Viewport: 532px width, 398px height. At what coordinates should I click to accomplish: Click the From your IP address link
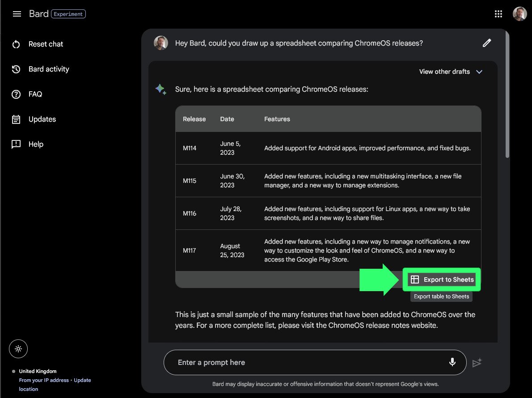(44, 380)
